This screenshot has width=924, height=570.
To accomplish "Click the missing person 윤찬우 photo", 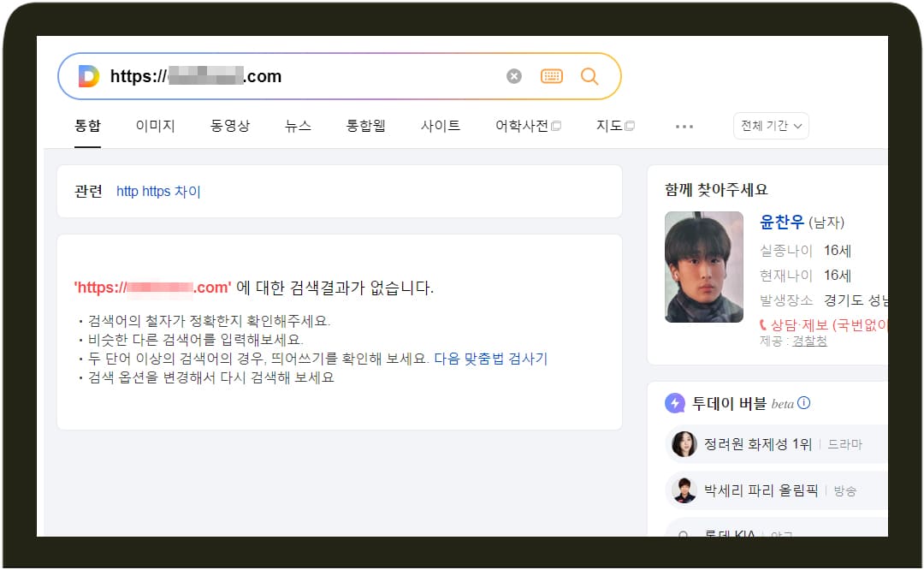I will click(704, 266).
